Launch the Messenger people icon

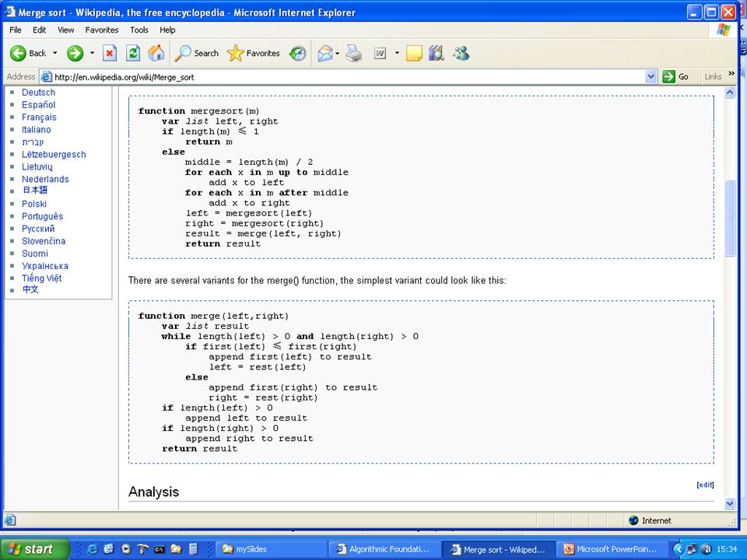(x=461, y=53)
